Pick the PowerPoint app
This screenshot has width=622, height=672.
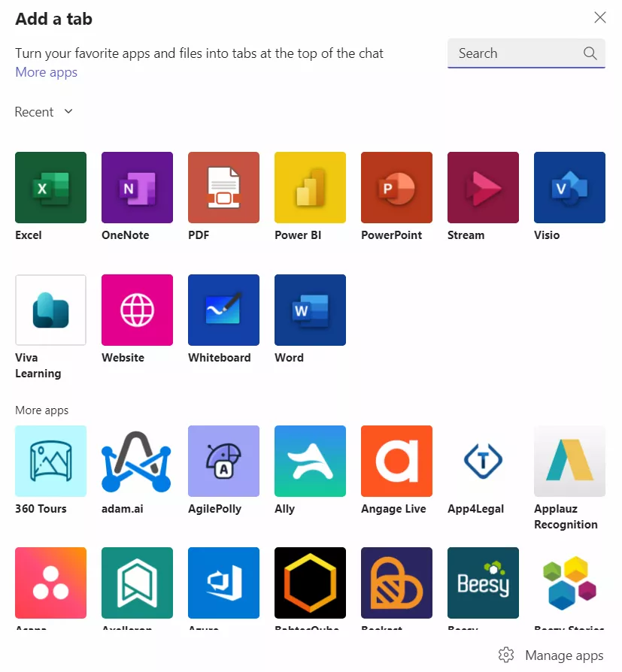click(397, 187)
